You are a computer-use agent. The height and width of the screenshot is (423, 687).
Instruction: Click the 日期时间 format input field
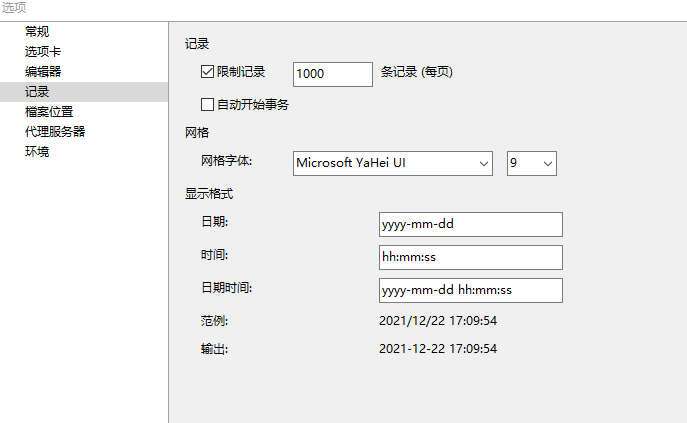[471, 291]
